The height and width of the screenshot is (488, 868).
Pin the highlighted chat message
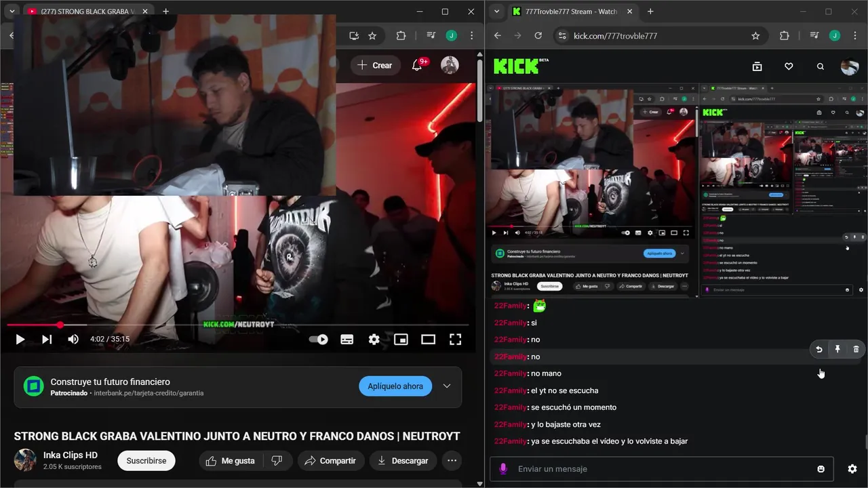point(837,350)
